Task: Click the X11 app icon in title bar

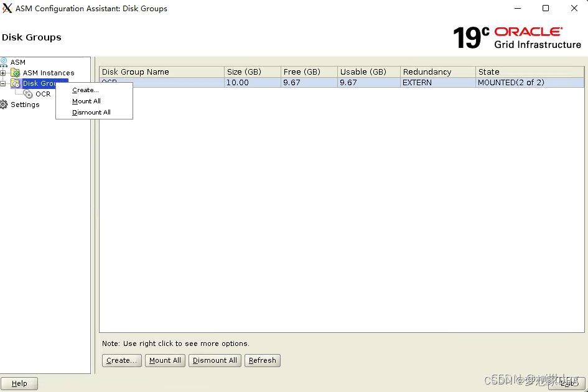Action: 7,8
